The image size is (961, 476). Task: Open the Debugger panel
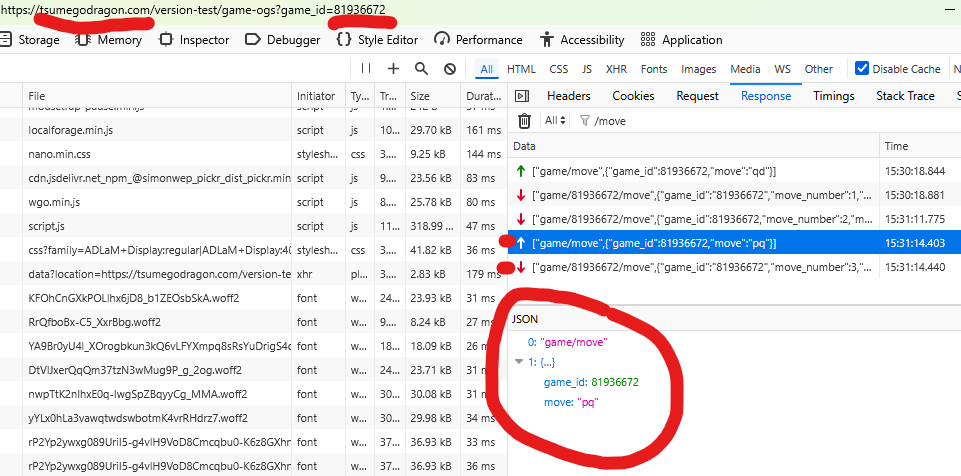(282, 40)
